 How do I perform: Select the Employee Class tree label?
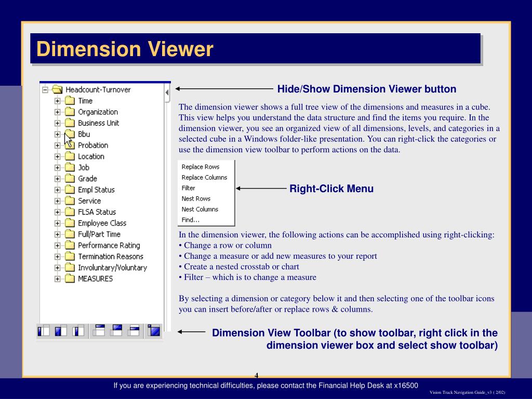click(x=102, y=223)
